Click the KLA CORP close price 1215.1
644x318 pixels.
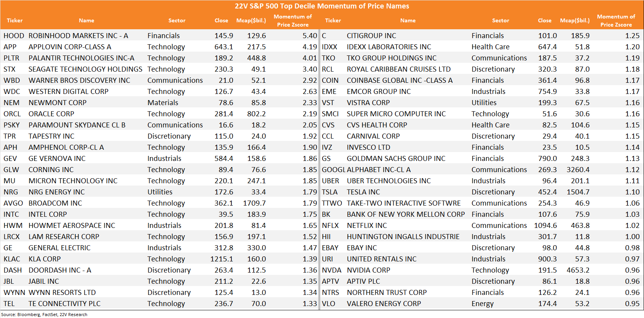[x=221, y=259]
